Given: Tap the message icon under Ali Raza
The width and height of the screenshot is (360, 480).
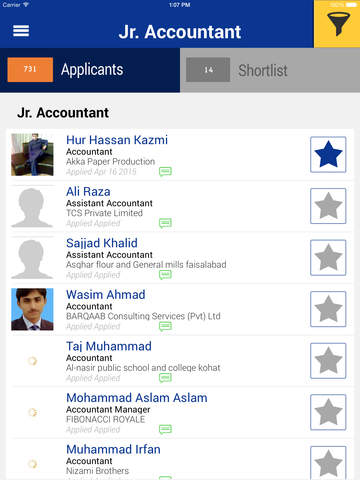Looking at the screenshot, I should click(165, 223).
